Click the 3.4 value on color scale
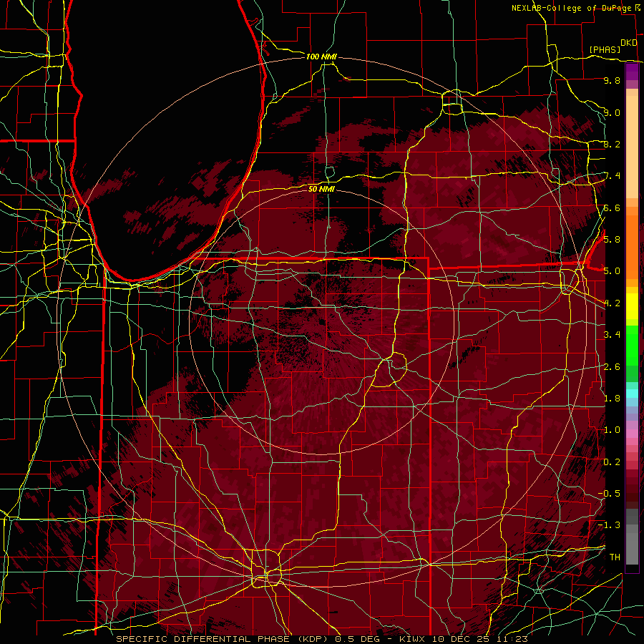Screen dimensions: 644x644 (x=612, y=335)
